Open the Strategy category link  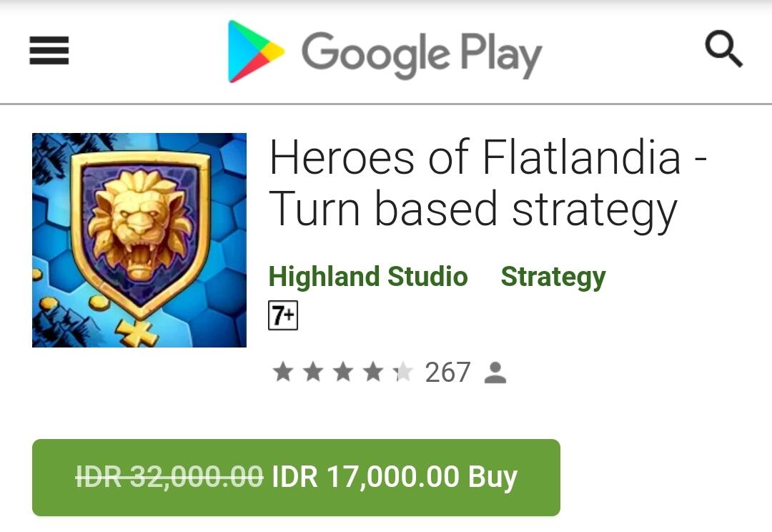(553, 277)
